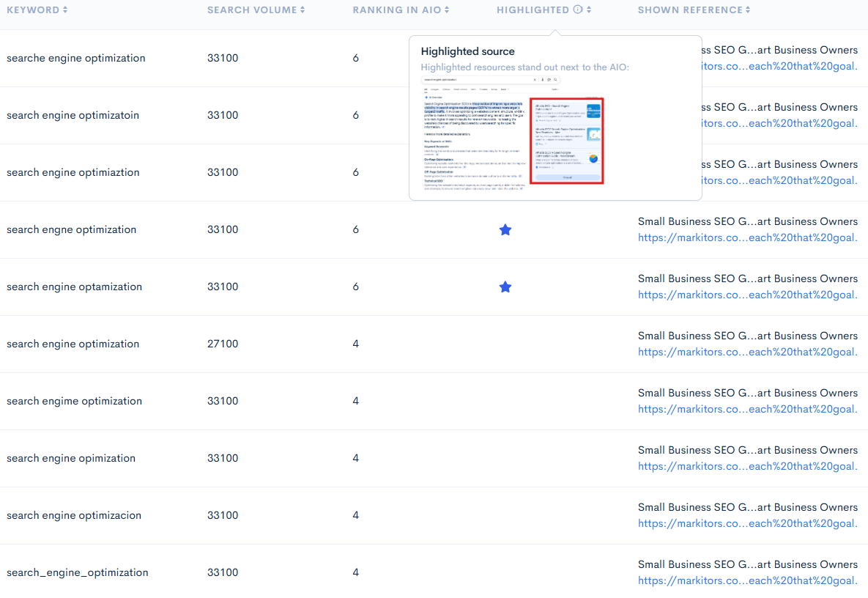The image size is (868, 598).
Task: Click blue star in "search engne optimization" row
Action: (505, 229)
